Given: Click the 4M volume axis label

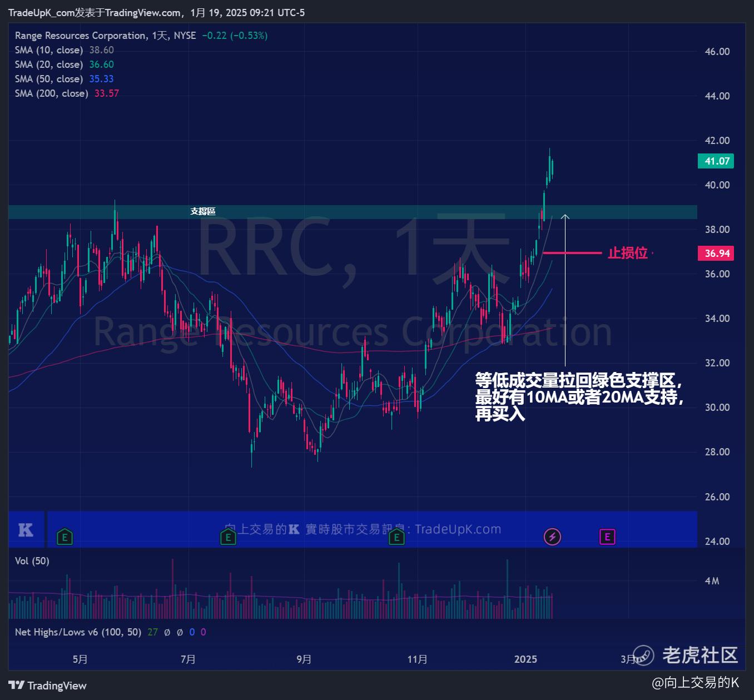Looking at the screenshot, I should (x=712, y=581).
